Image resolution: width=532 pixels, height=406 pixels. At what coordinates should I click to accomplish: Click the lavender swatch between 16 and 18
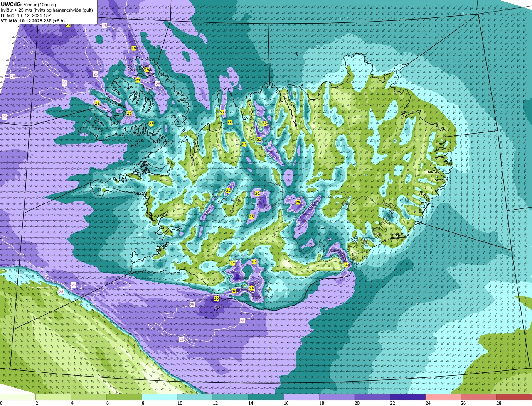(x=301, y=397)
